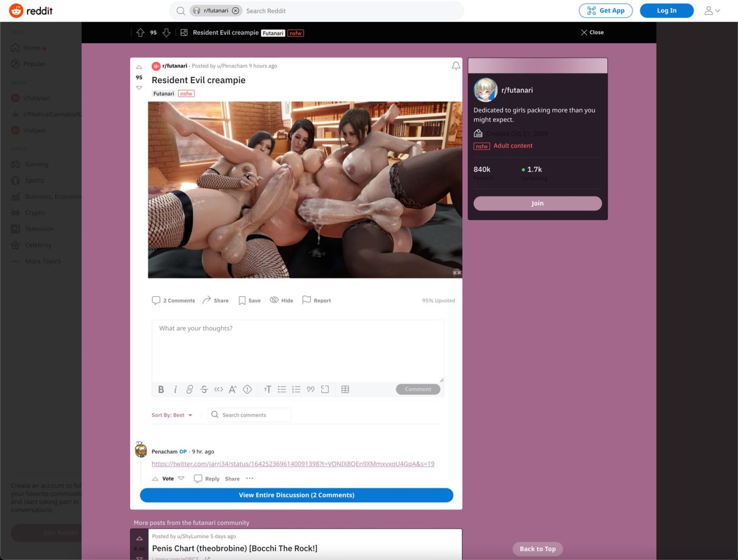Viewport: 738px width, 560px height.
Task: Open Popular in the left sidebar
Action: pos(28,64)
